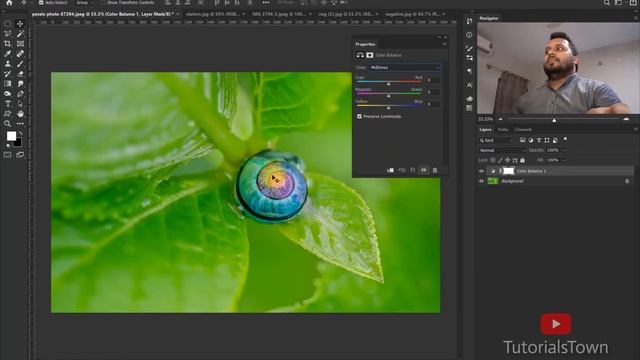This screenshot has width=640, height=360.
Task: Set the foreground color swatch
Action: tap(11, 136)
